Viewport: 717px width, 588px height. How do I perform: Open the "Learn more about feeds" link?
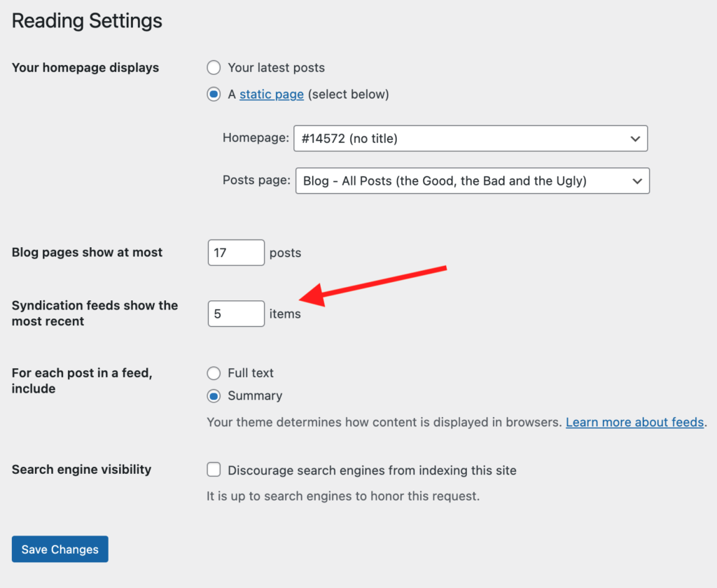(x=634, y=422)
